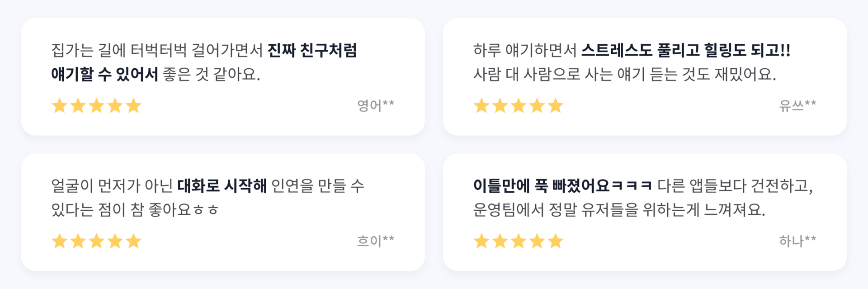
Task: Click the bold text 이틀만에 푹 빠졌어요ㅋㅋㅋ
Action: pos(563,185)
